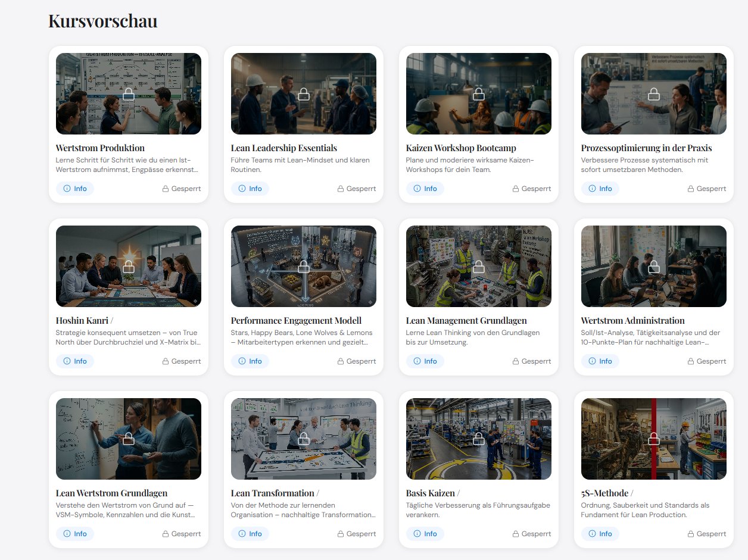Click Gesperrt lock label on Kaizen Workshop Bootcamp
Viewport: 748px width, 560px height.
(x=531, y=189)
